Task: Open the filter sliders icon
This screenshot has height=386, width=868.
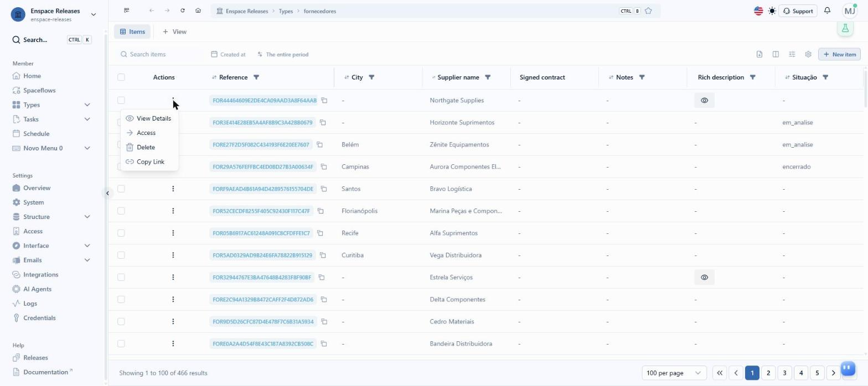Action: tap(792, 54)
